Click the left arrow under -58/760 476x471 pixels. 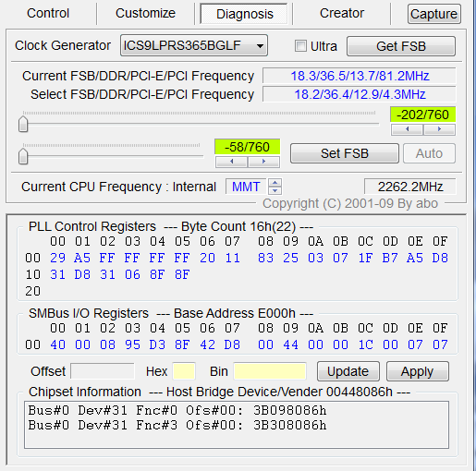[x=232, y=162]
